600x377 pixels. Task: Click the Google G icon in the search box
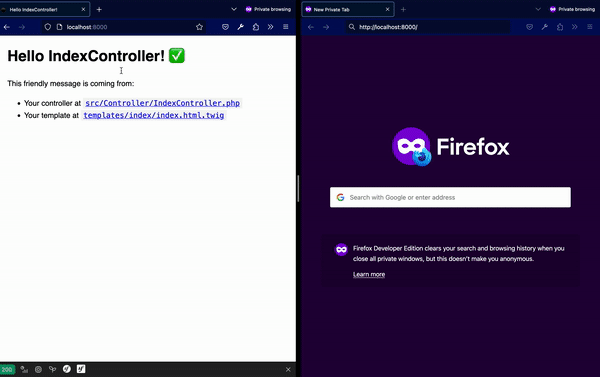(340, 197)
